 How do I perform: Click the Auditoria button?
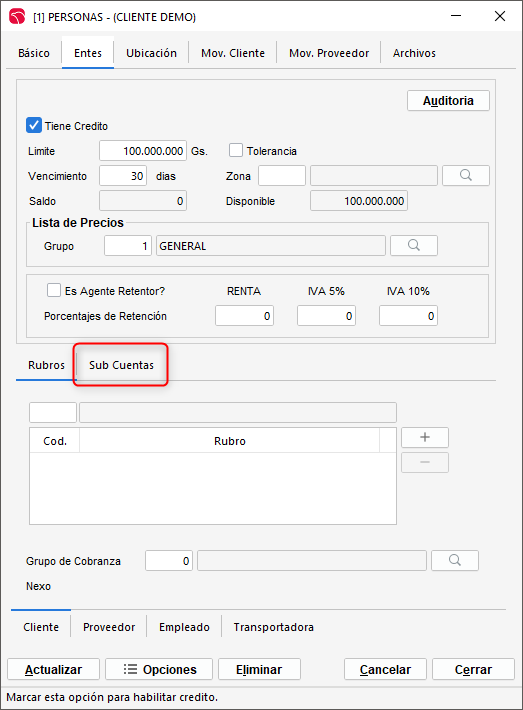pos(448,101)
